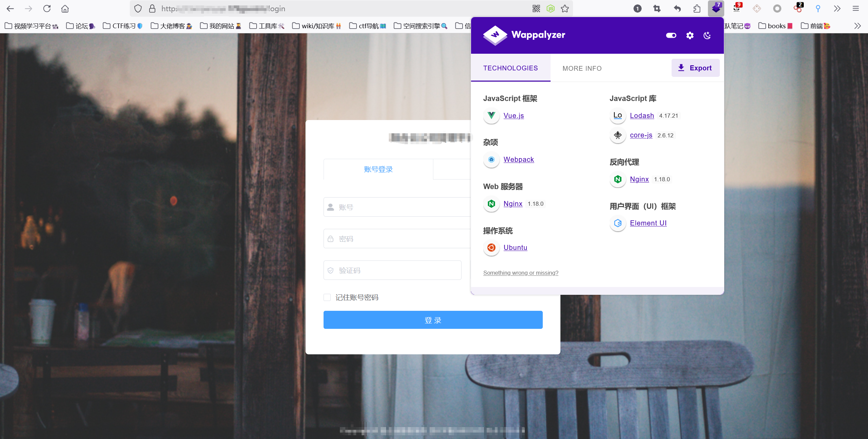Image resolution: width=868 pixels, height=439 pixels.
Task: Click the Export button
Action: pyautogui.click(x=695, y=68)
